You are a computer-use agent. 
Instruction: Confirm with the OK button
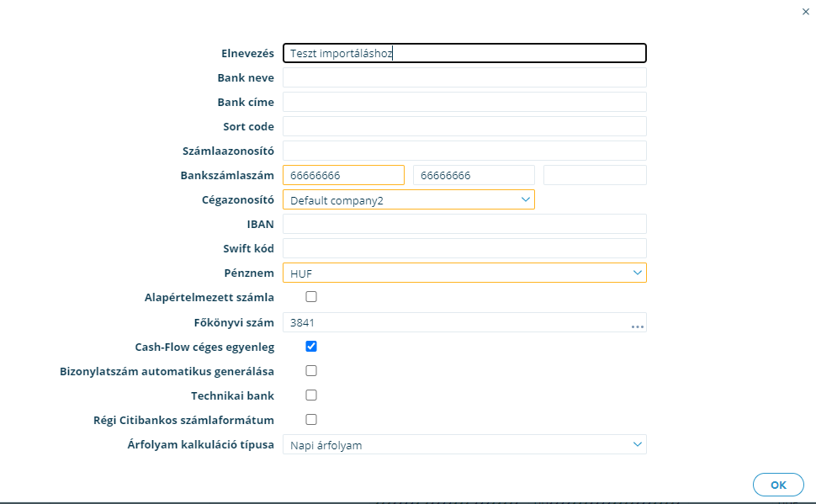(778, 485)
